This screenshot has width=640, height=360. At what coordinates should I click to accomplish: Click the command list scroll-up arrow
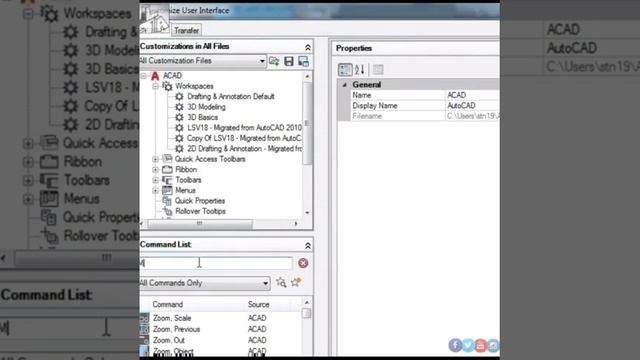coord(307,302)
